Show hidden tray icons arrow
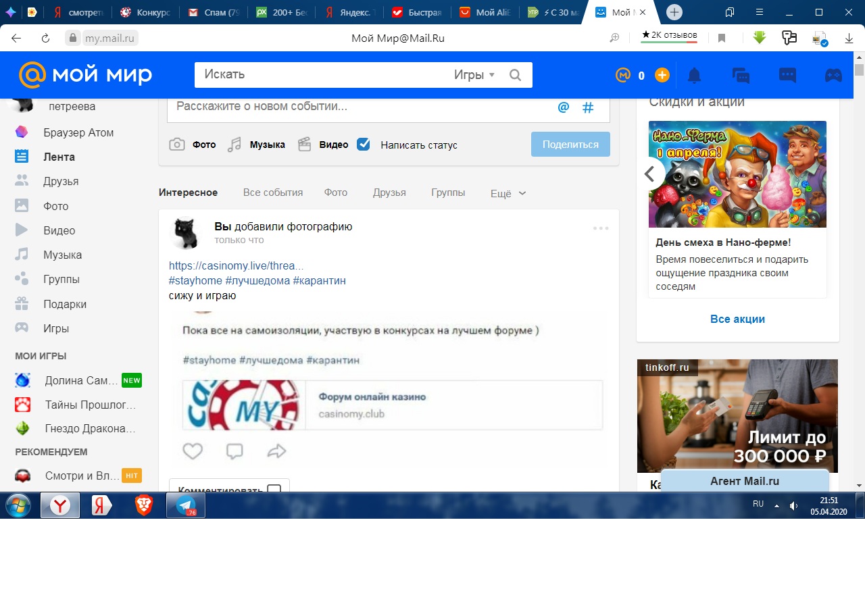The image size is (865, 616). (x=776, y=505)
